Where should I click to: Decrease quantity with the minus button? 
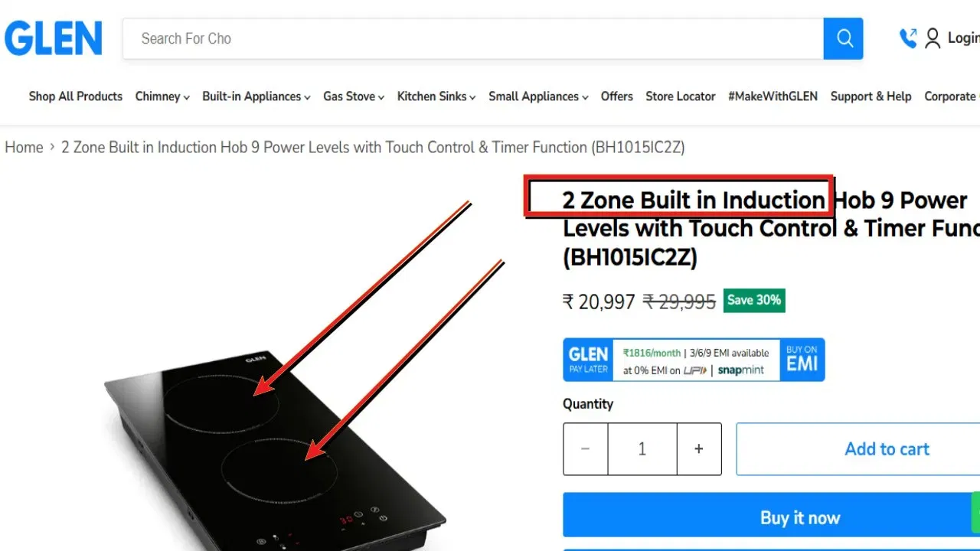coord(586,449)
